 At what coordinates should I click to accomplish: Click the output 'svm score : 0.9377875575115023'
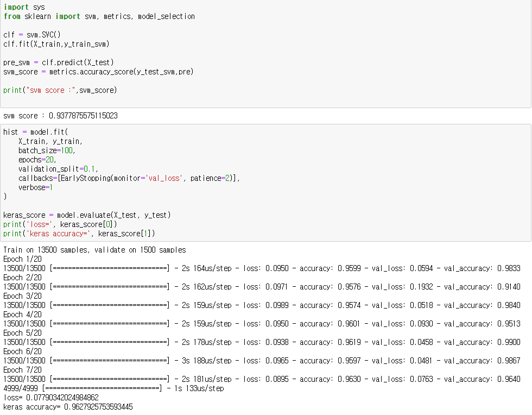click(x=60, y=116)
